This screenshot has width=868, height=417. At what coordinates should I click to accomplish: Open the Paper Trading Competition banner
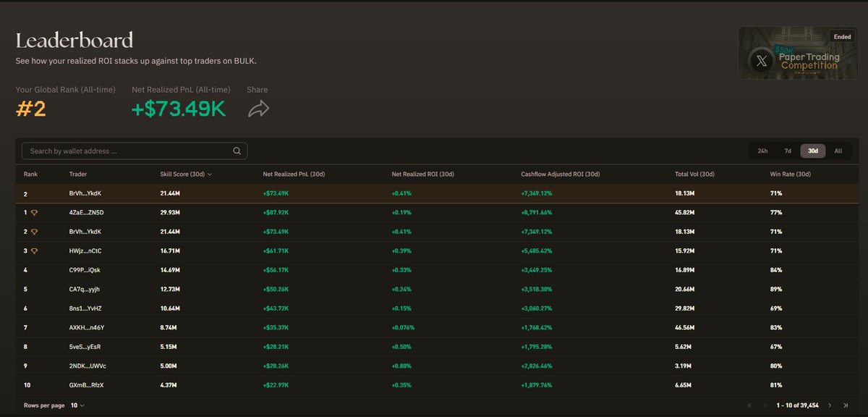pyautogui.click(x=799, y=53)
